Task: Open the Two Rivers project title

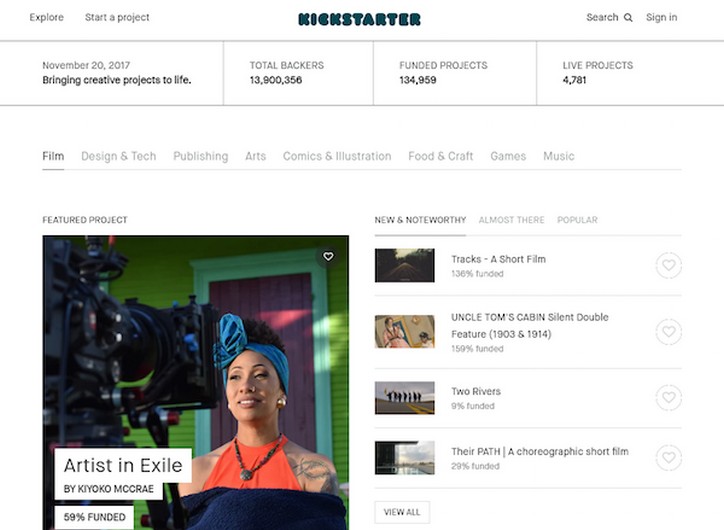Action: pos(476,391)
